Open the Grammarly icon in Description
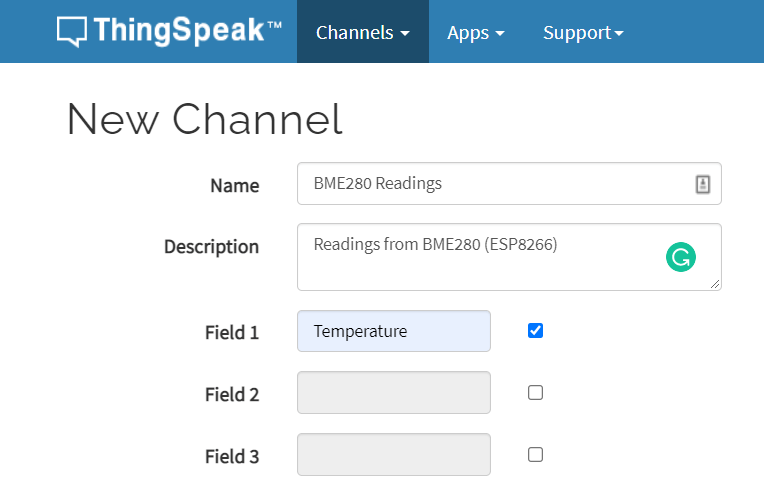The width and height of the screenshot is (764, 490). pos(681,257)
